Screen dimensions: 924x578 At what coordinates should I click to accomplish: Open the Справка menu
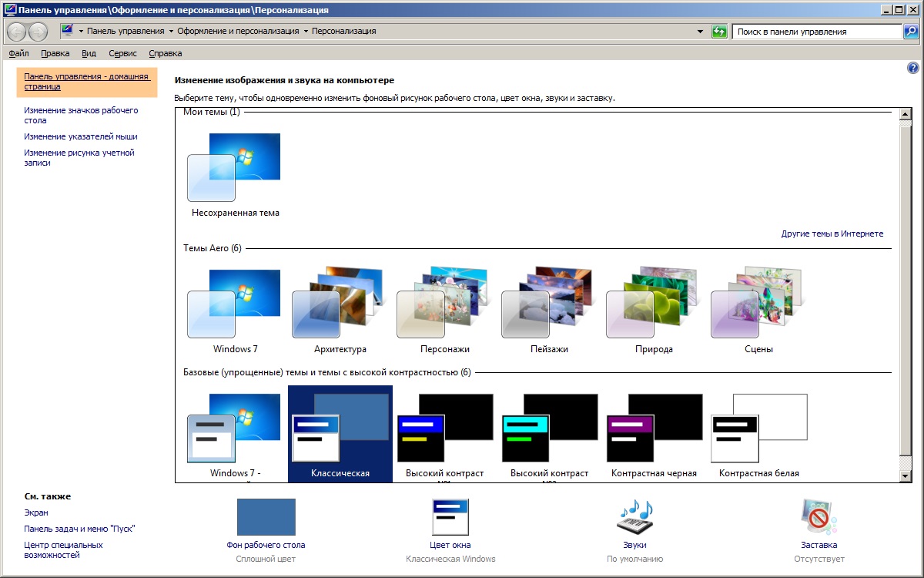point(165,53)
